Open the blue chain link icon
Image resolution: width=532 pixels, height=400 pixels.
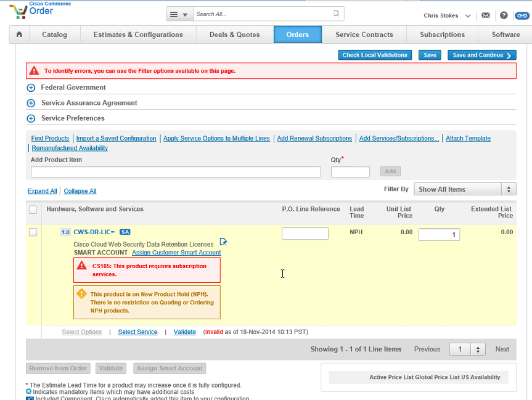[x=522, y=15]
